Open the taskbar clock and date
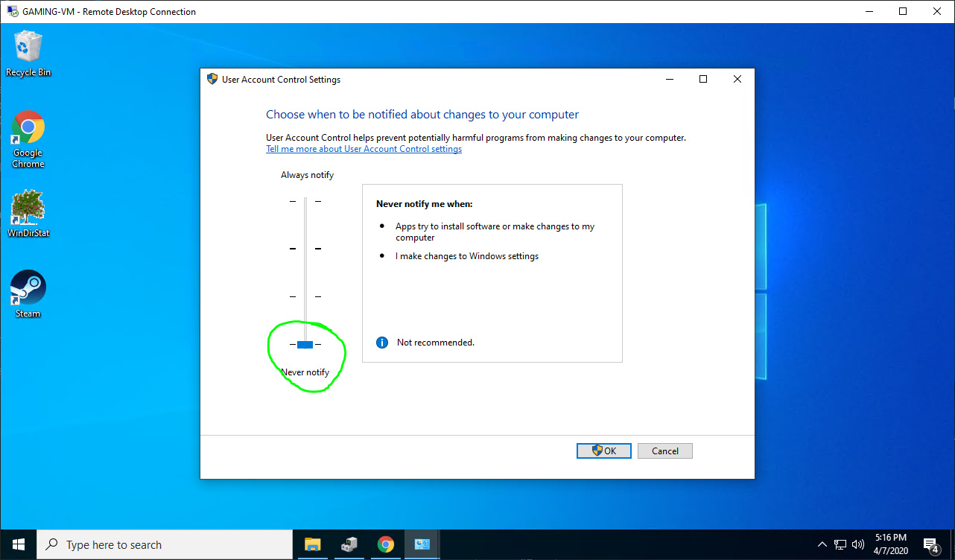Image resolution: width=955 pixels, height=560 pixels. tap(891, 544)
